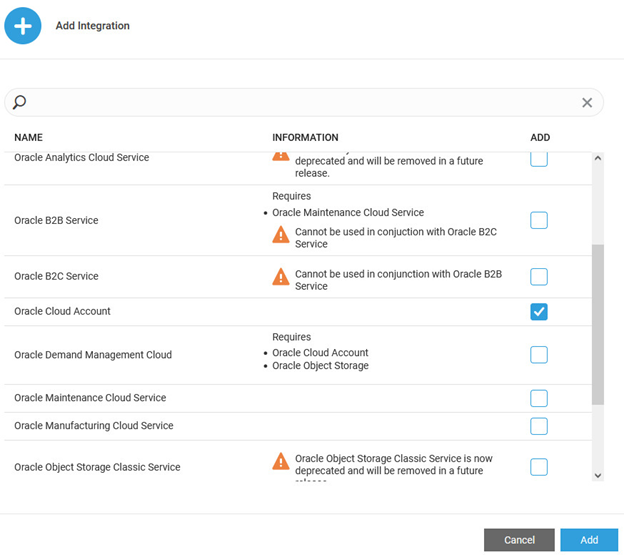The width and height of the screenshot is (624, 555).
Task: Click the blue Add button
Action: (589, 540)
